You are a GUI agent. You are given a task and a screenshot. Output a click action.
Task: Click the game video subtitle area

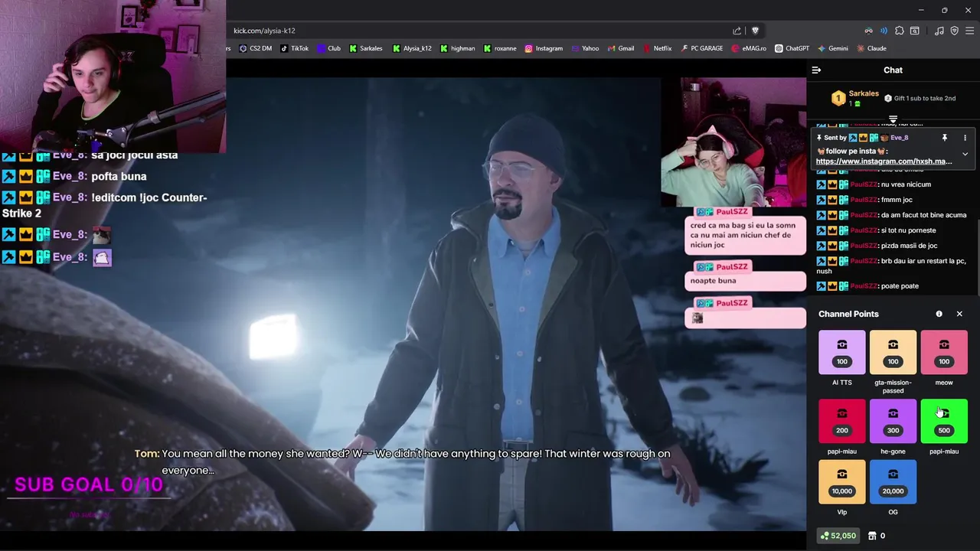tap(403, 461)
